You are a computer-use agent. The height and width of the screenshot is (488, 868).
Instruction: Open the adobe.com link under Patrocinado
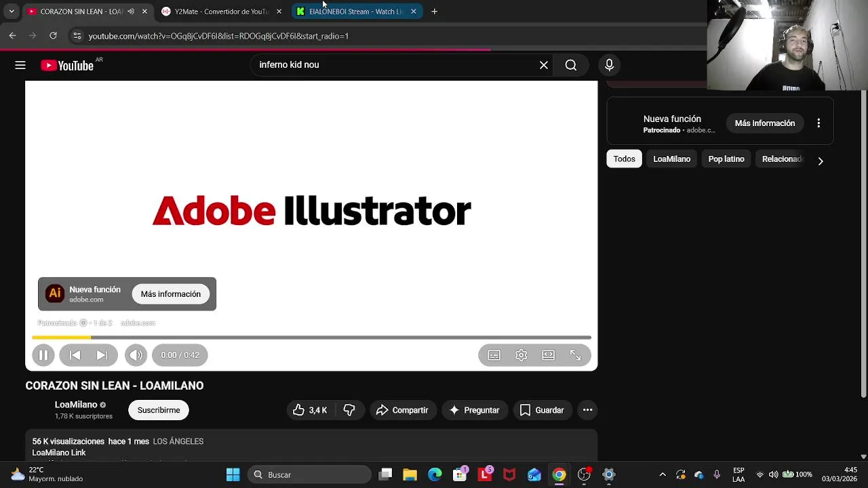138,323
